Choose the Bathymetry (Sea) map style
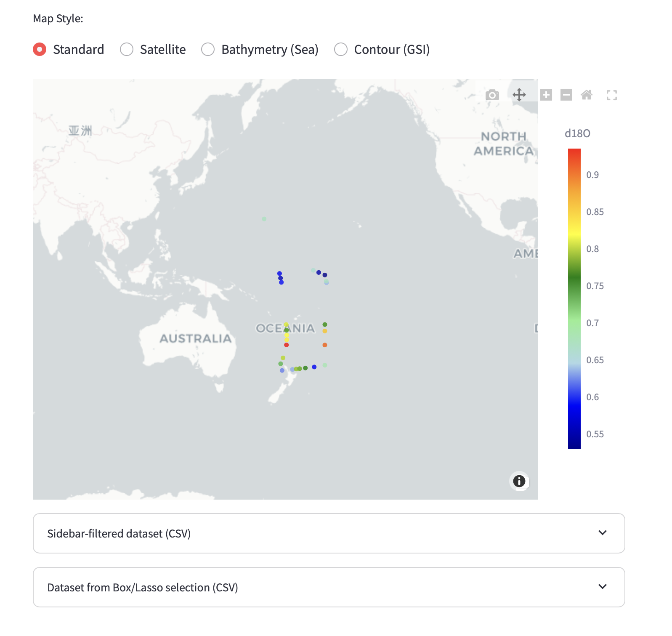This screenshot has height=636, width=672. 260,49
